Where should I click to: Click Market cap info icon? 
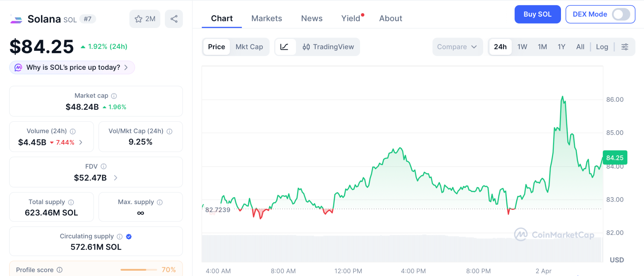pyautogui.click(x=114, y=96)
